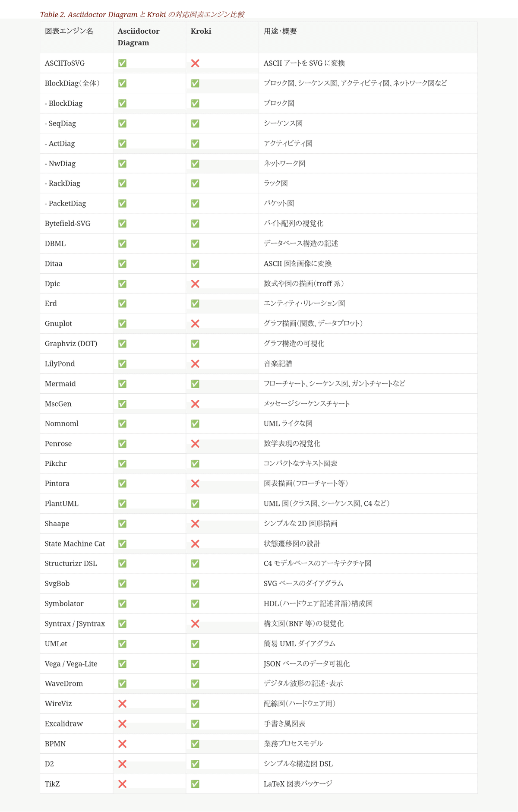This screenshot has height=812, width=518.
Task: Click the Kroki column header
Action: click(x=201, y=31)
